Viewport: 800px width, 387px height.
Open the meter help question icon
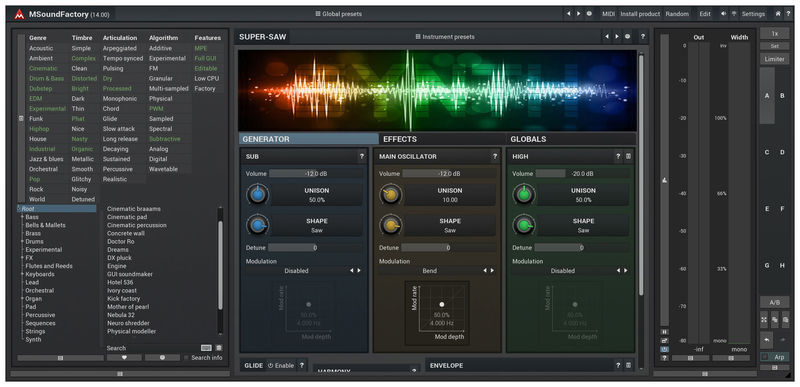click(x=664, y=358)
